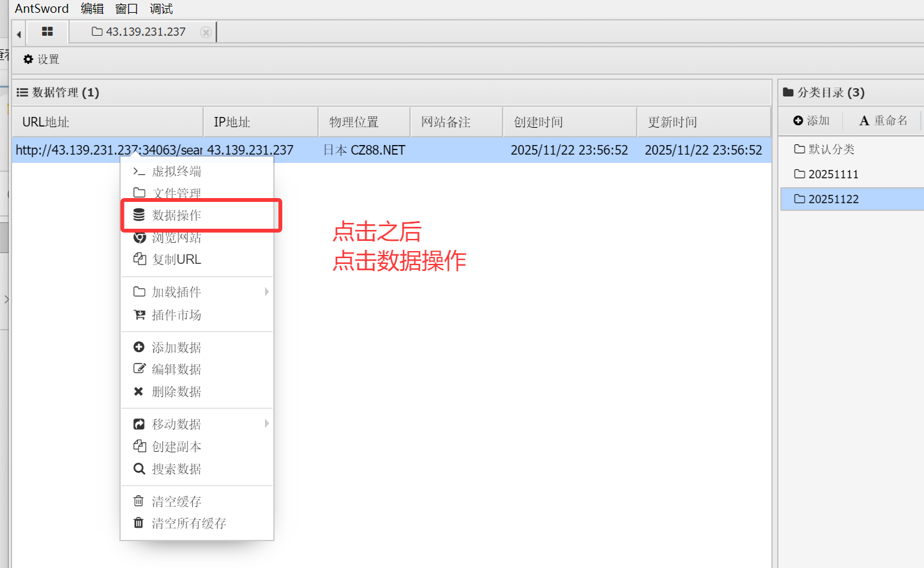Click the copy icon beside 创建副本

tap(139, 446)
